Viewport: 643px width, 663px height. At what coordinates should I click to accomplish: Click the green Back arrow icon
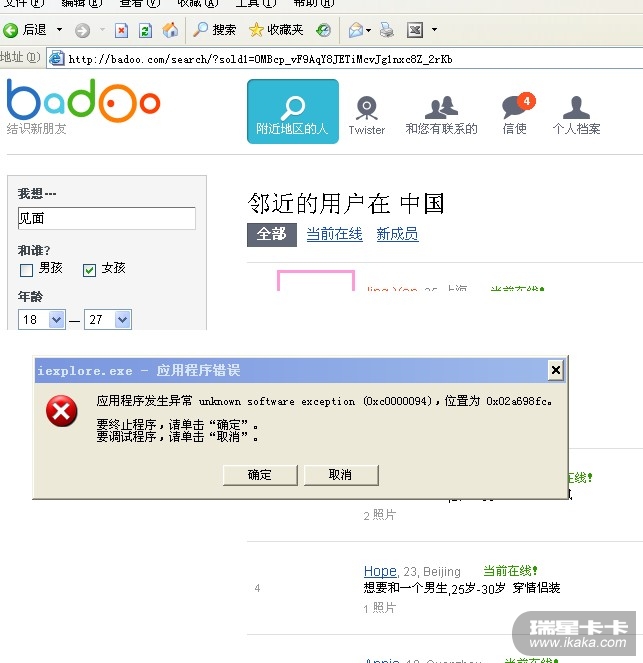point(11,30)
